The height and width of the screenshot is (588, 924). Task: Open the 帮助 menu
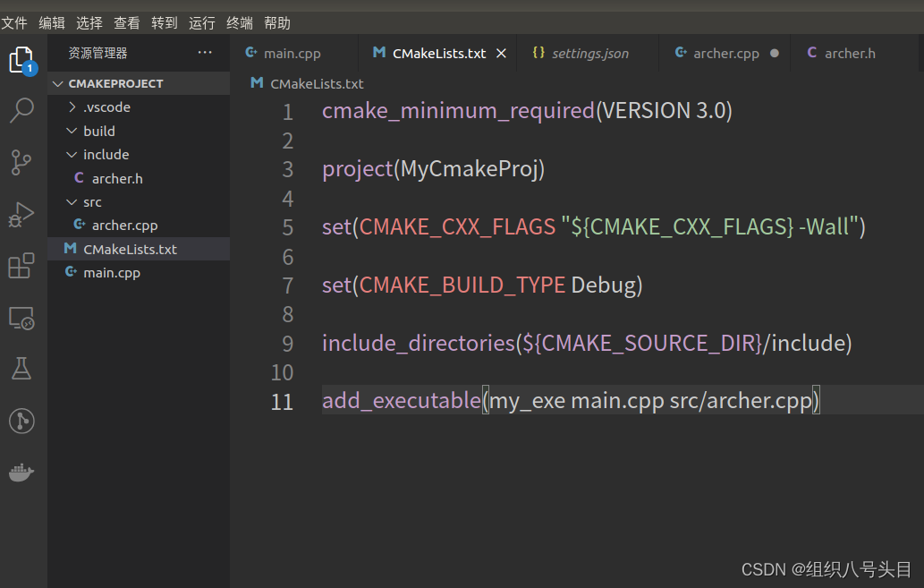coord(277,23)
